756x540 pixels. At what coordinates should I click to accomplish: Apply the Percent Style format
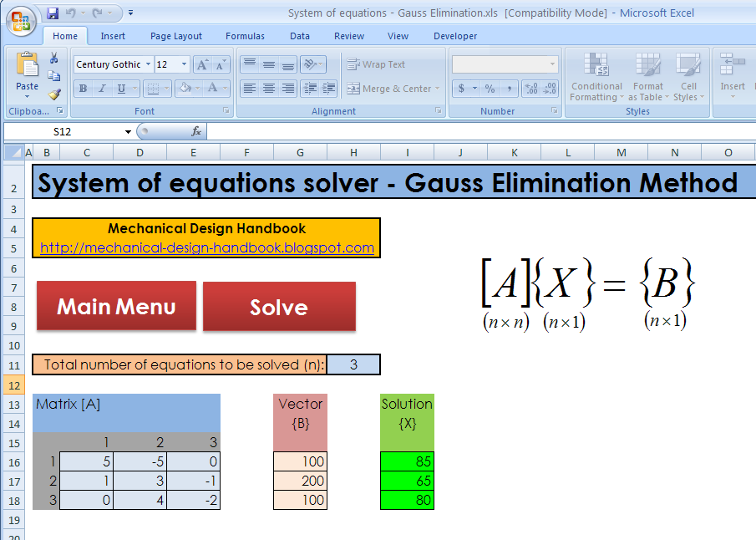click(x=490, y=89)
